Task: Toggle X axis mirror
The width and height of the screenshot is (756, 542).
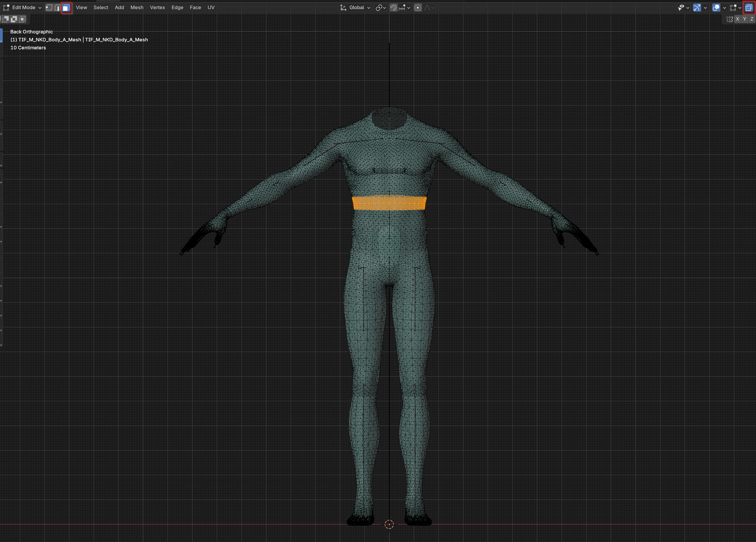Action: [737, 19]
